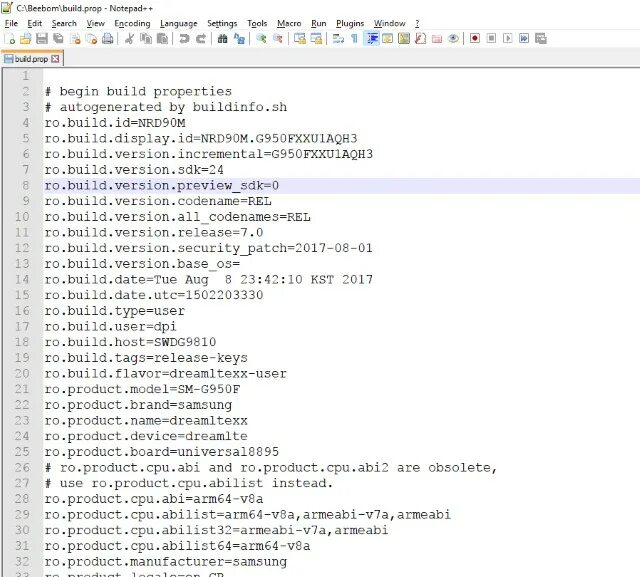This screenshot has width=640, height=577.
Task: Play back the recorded macro
Action: (x=508, y=39)
